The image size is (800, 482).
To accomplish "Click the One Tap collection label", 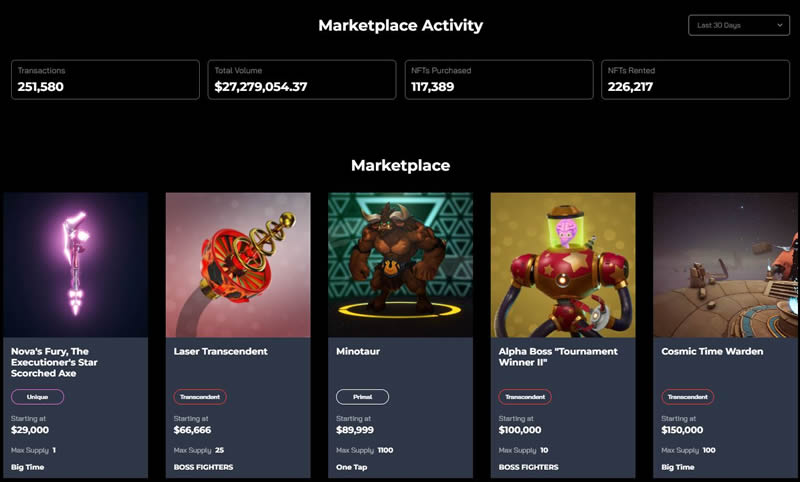I will (x=355, y=467).
